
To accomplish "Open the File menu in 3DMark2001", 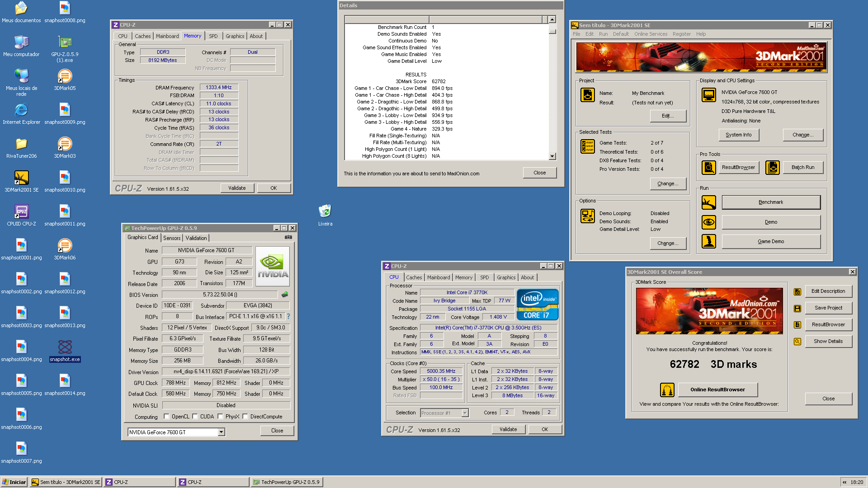I will (576, 34).
